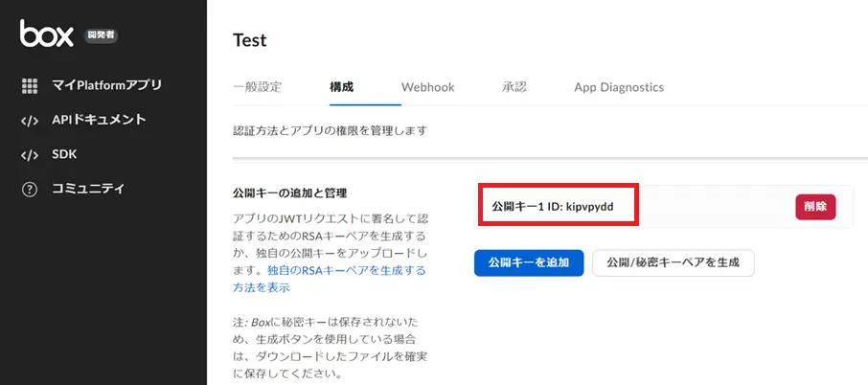This screenshot has width=868, height=385.
Task: Click the code icon beside APIドキュメント
Action: (x=30, y=121)
